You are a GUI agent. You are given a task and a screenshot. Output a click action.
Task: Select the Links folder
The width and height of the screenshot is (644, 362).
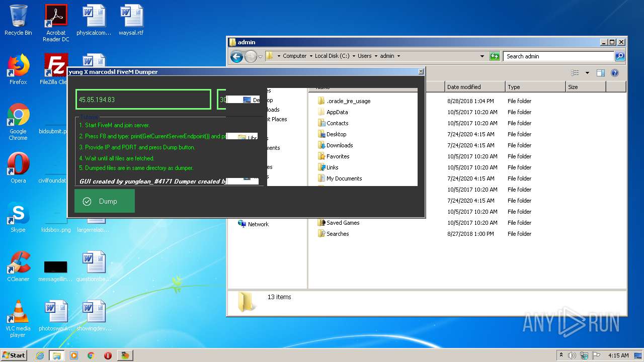coord(328,167)
